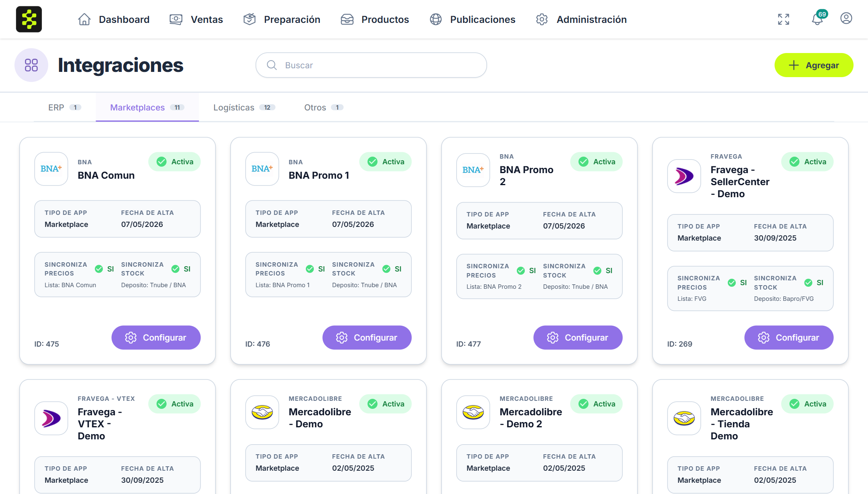Image resolution: width=868 pixels, height=494 pixels.
Task: Click 'Lista: FVG' text
Action: coord(692,298)
